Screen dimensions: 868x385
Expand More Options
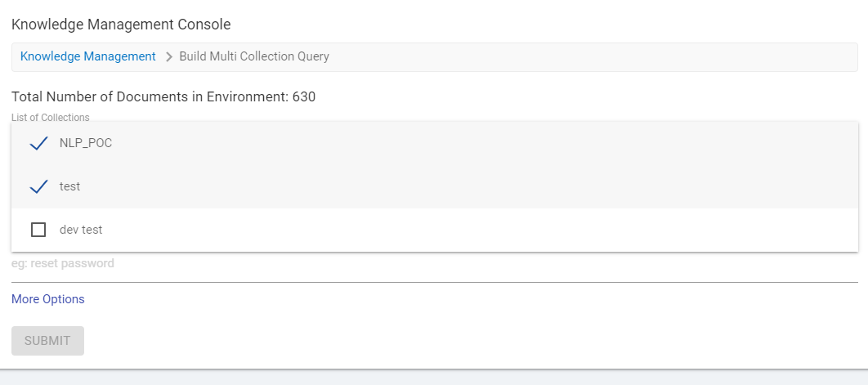click(47, 299)
